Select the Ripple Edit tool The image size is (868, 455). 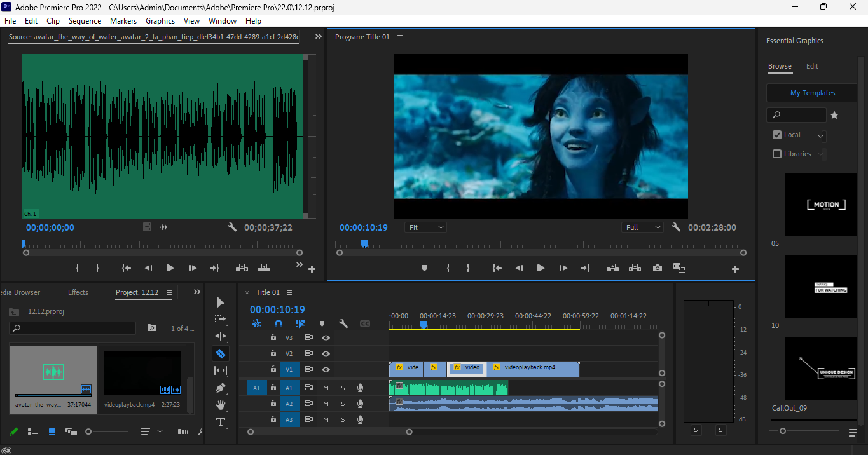click(221, 336)
